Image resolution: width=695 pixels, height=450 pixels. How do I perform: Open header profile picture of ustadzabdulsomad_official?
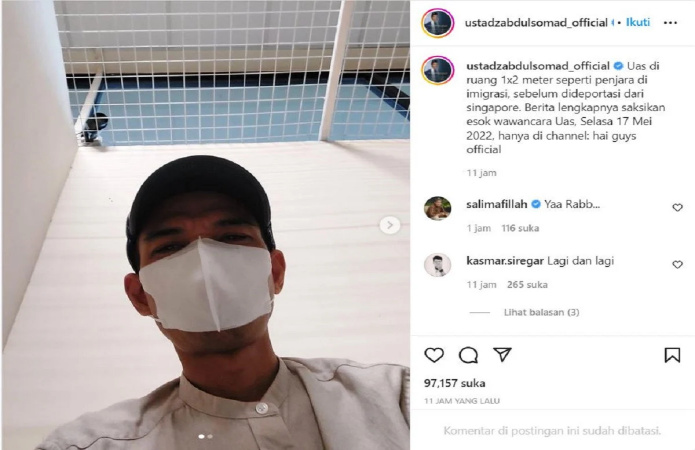coord(437,23)
